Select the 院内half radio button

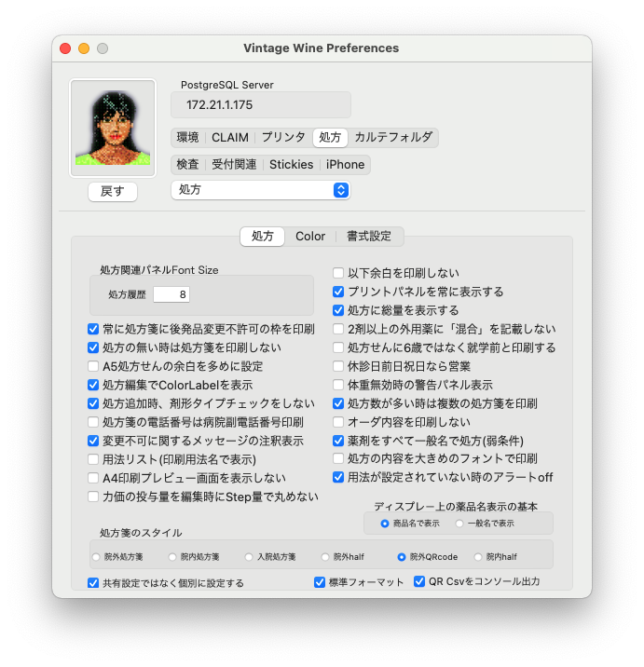click(x=478, y=557)
